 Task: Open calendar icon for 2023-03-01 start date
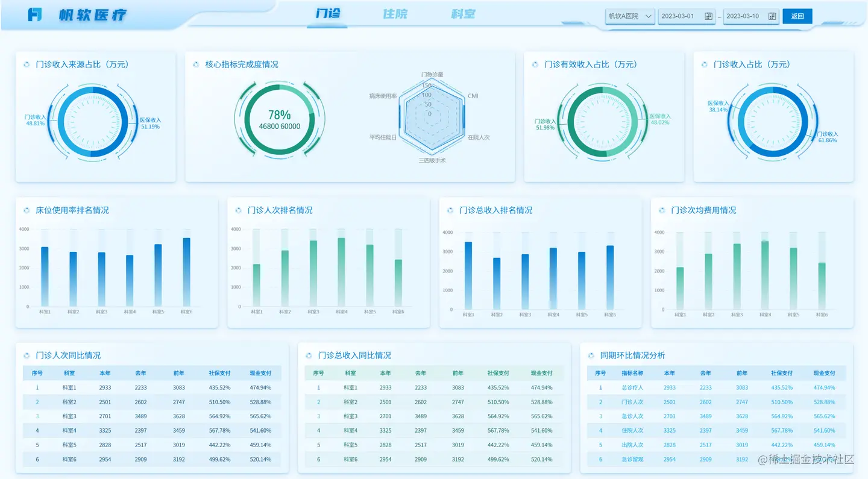pyautogui.click(x=708, y=16)
